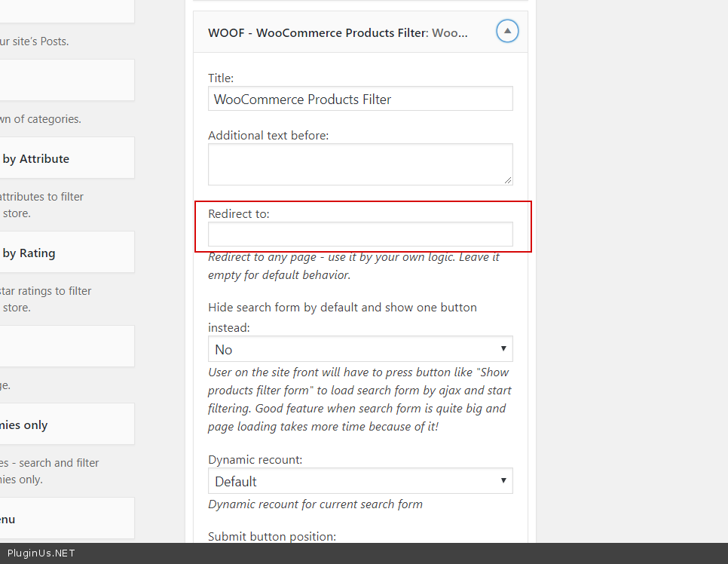This screenshot has width=728, height=564.
Task: Click the Title label
Action: (221, 78)
